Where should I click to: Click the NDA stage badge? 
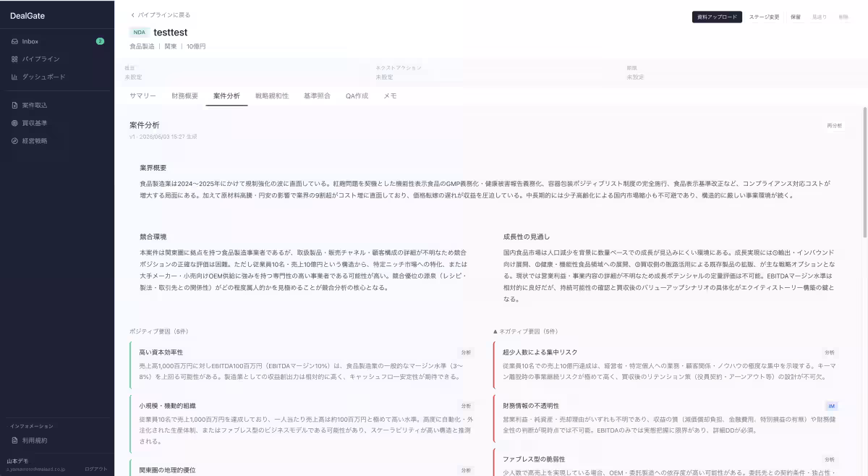coord(140,32)
